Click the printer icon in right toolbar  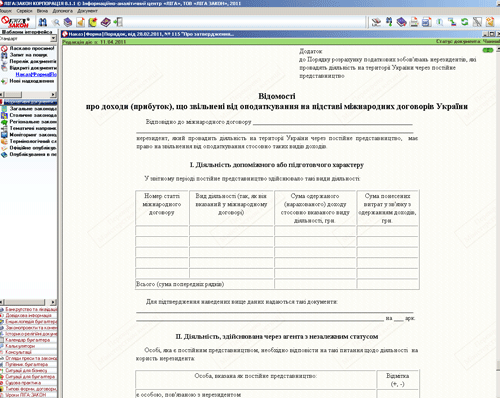coord(414,22)
